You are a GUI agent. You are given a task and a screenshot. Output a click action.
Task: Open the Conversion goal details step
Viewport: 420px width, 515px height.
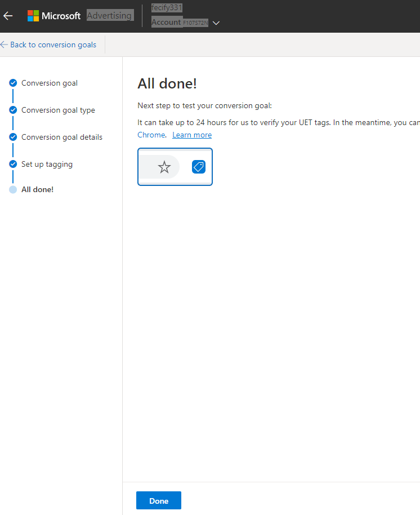[62, 137]
